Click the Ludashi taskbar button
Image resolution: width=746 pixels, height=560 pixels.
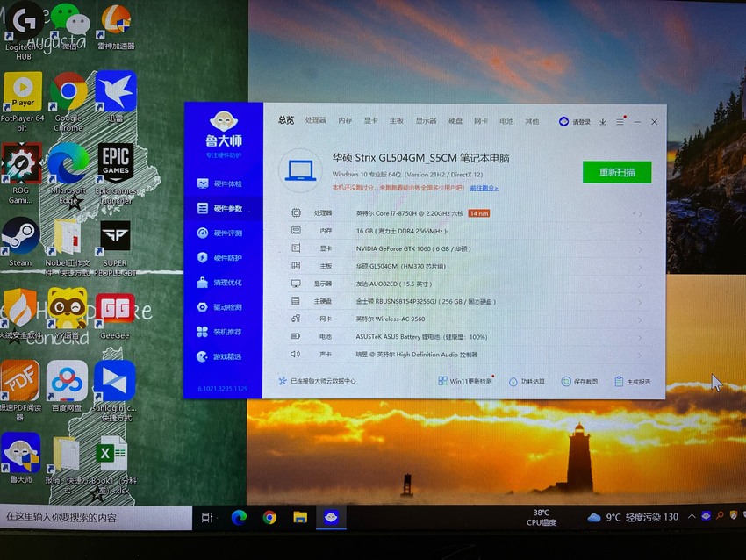331,517
